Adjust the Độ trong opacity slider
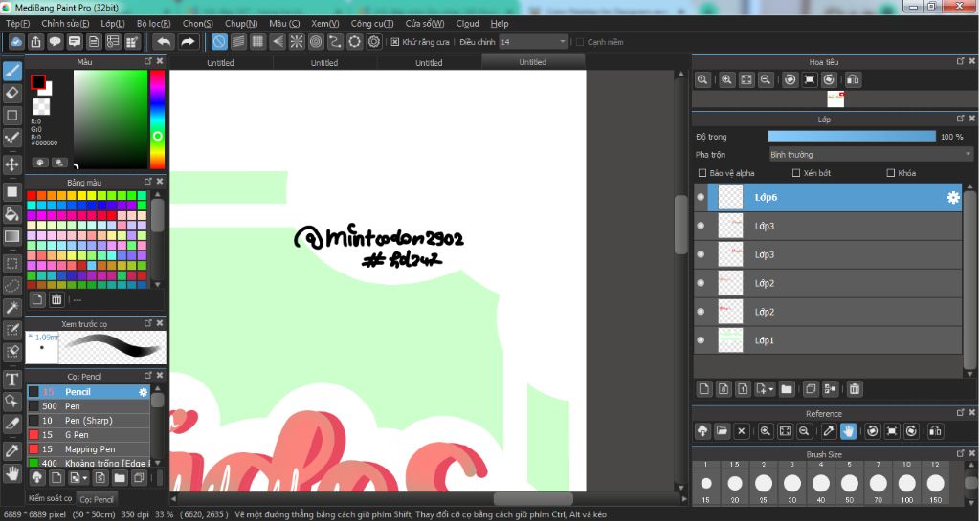The image size is (980, 524). click(852, 137)
